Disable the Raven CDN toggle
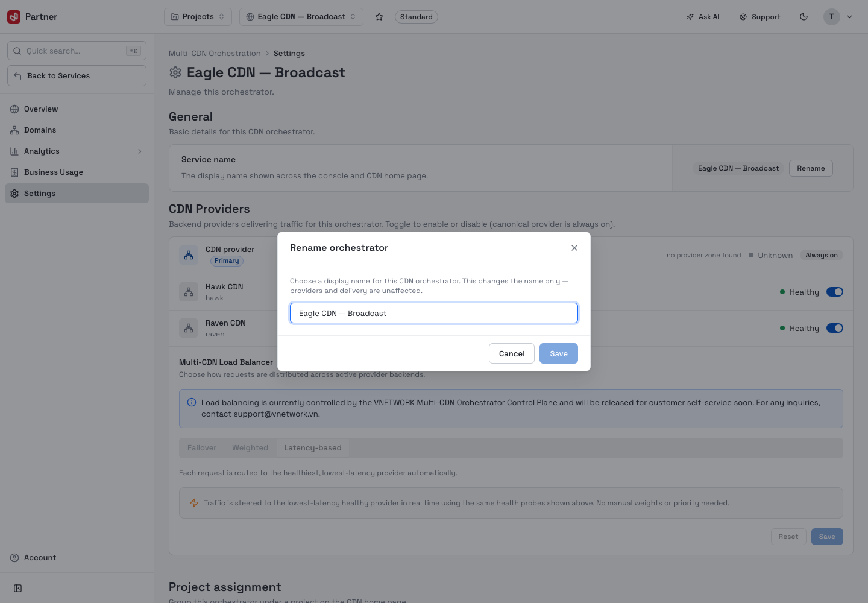 835,328
